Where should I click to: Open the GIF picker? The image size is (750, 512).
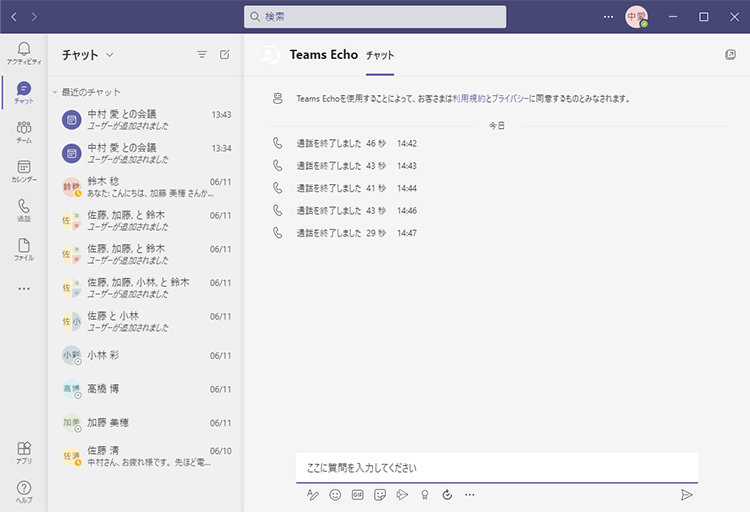pos(358,495)
